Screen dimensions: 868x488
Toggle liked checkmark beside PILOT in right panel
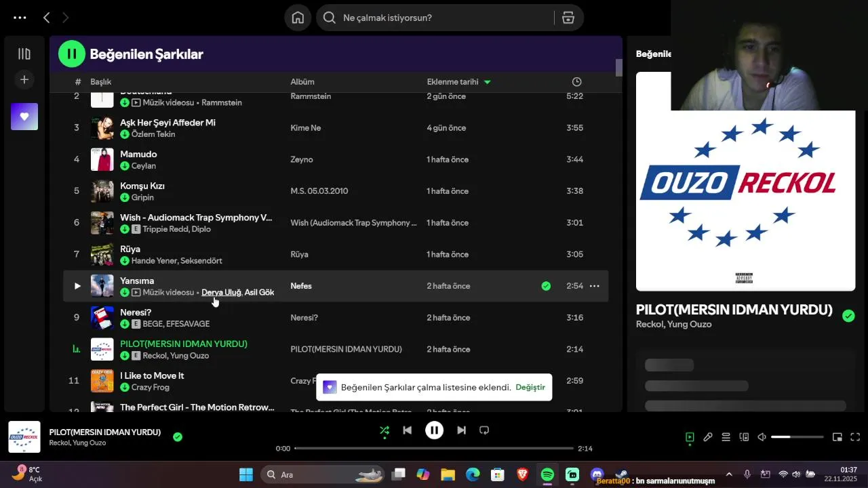point(848,316)
